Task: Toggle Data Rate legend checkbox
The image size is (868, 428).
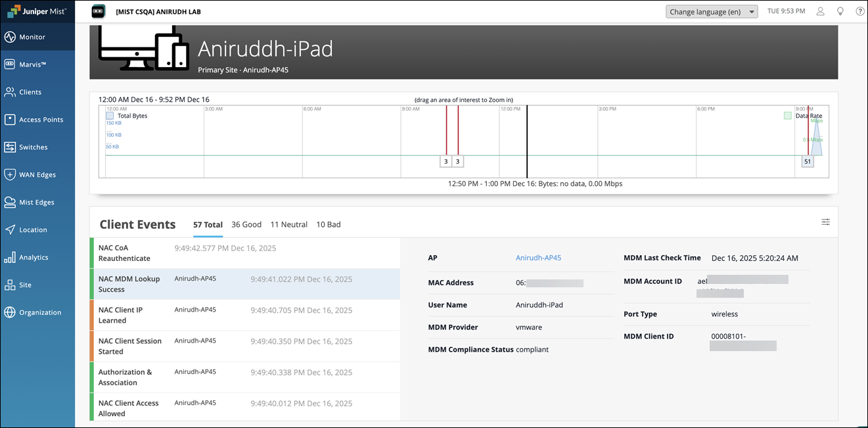Action: click(x=787, y=116)
